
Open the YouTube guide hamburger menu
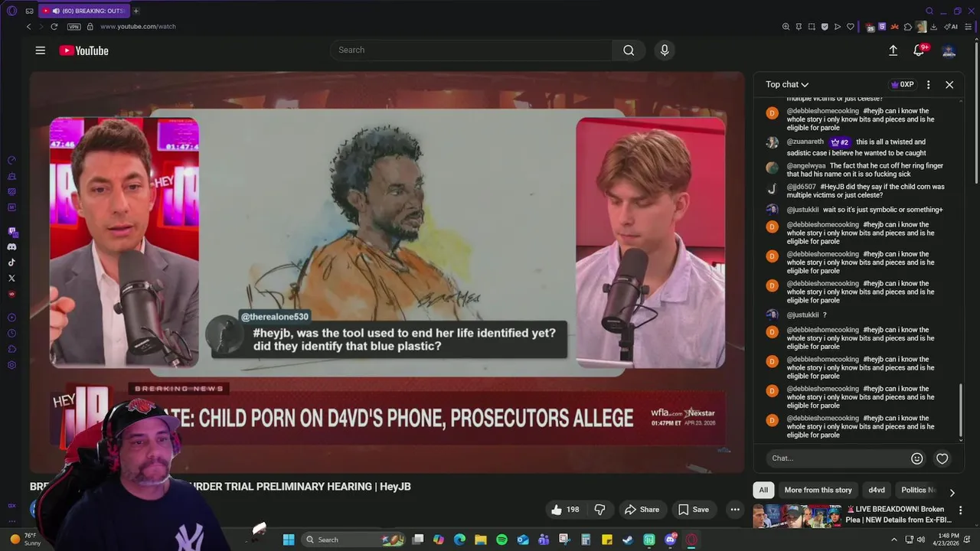[x=40, y=51]
